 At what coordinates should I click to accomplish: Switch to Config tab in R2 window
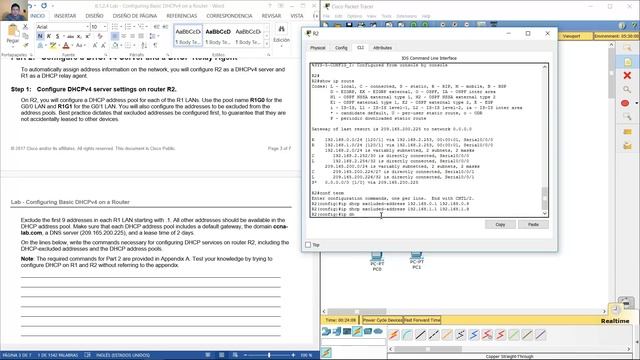click(341, 48)
